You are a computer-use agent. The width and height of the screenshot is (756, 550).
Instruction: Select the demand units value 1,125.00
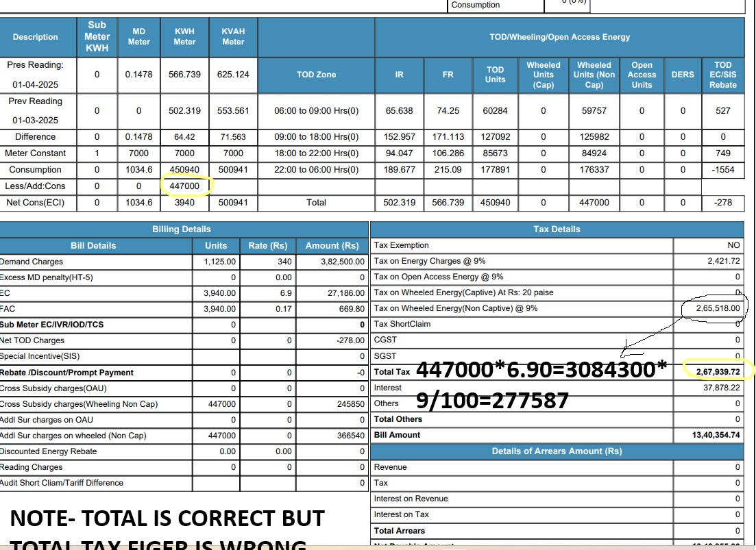point(219,262)
